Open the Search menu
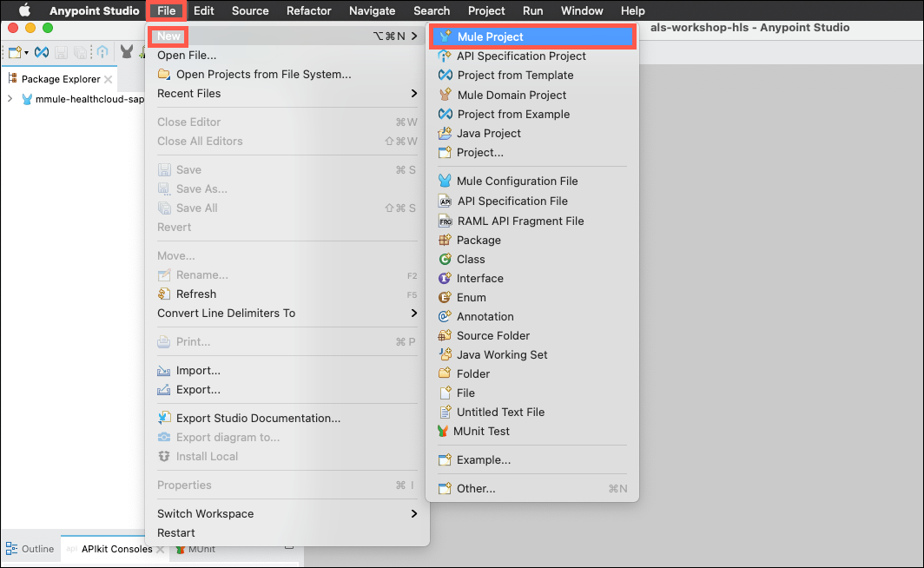This screenshot has height=568, width=924. [432, 10]
